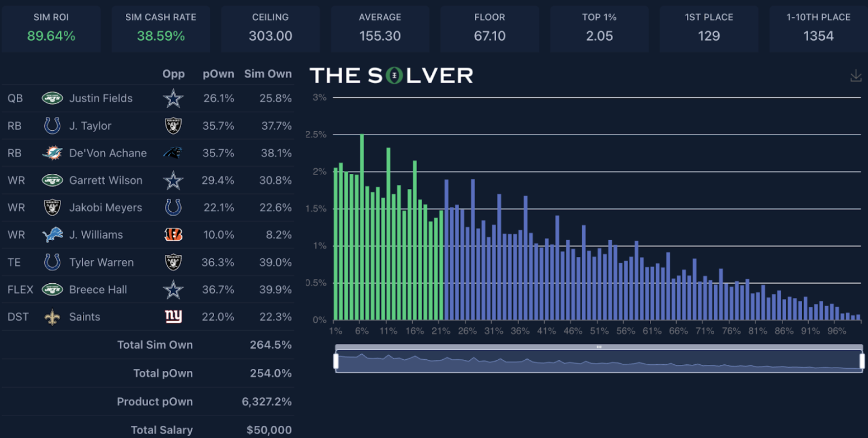The height and width of the screenshot is (438, 868).
Task: Click the download chart icon
Action: pos(855,76)
